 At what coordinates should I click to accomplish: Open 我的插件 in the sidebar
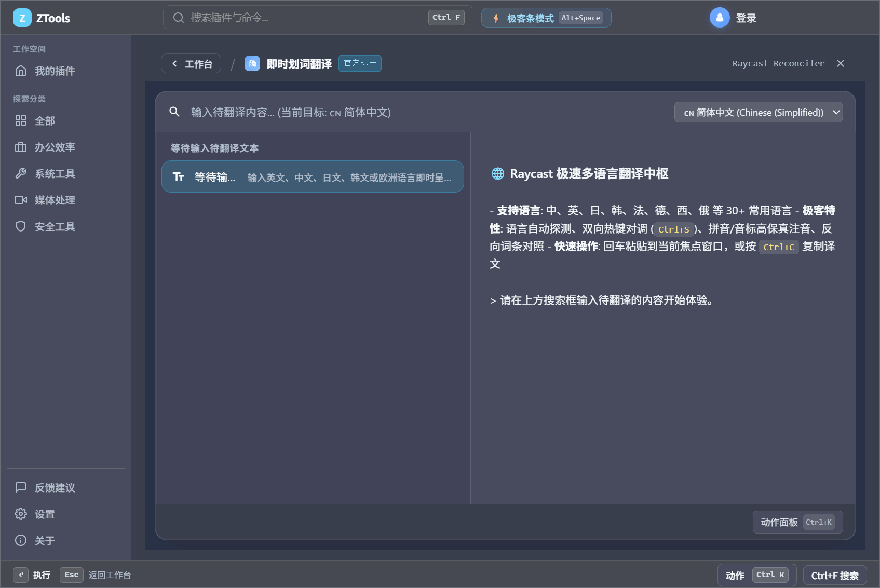(x=65, y=71)
